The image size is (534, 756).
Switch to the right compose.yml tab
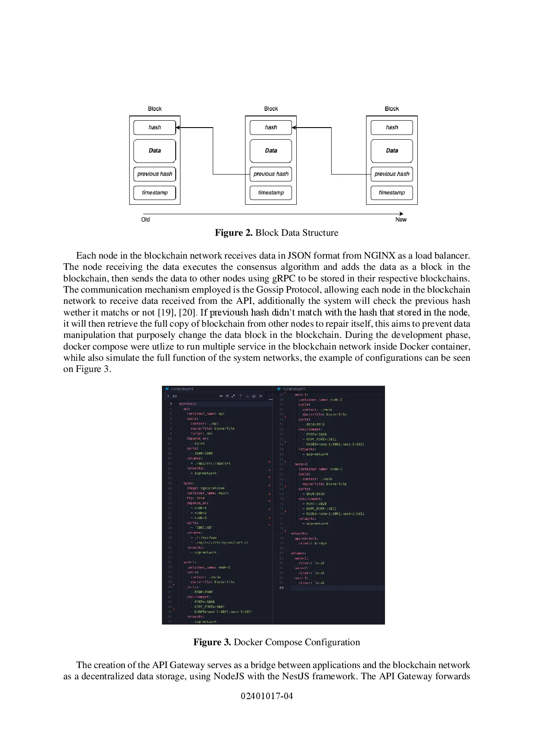[x=294, y=388]
